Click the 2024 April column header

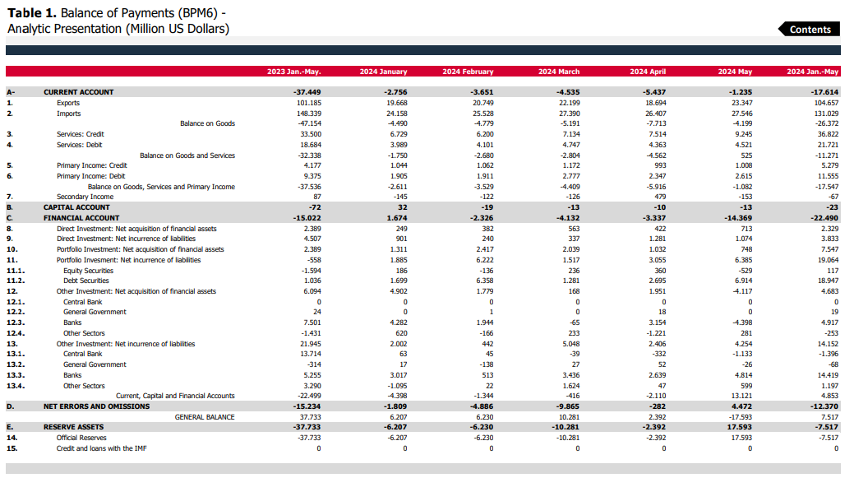pos(647,72)
